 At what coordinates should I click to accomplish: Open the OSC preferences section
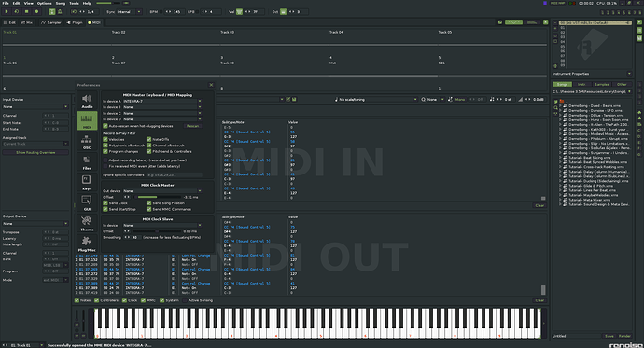(87, 141)
